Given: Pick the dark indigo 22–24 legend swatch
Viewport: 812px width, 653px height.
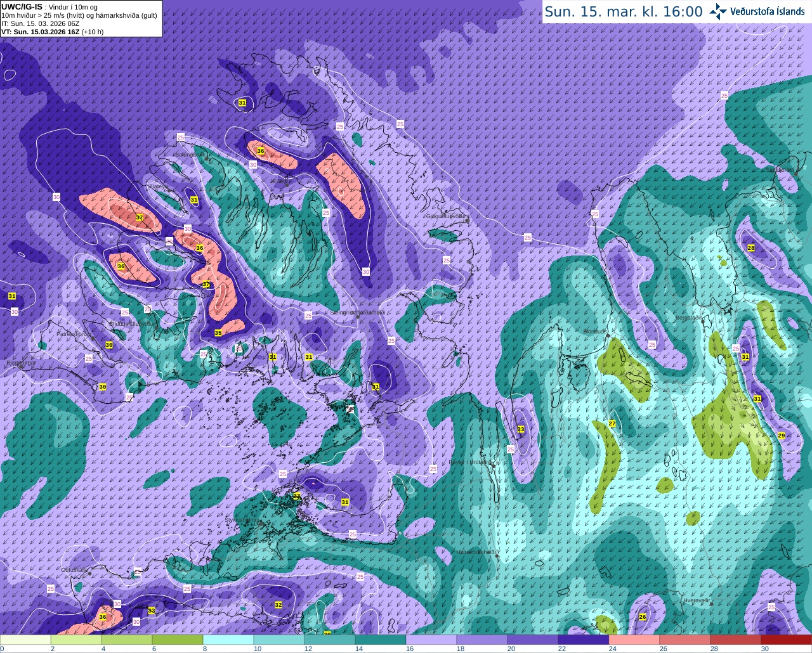Looking at the screenshot, I should tap(584, 640).
